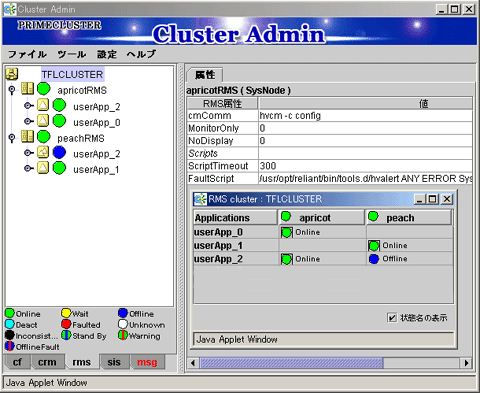Click userApp_2 Offline blue icon in peach column

point(374,259)
